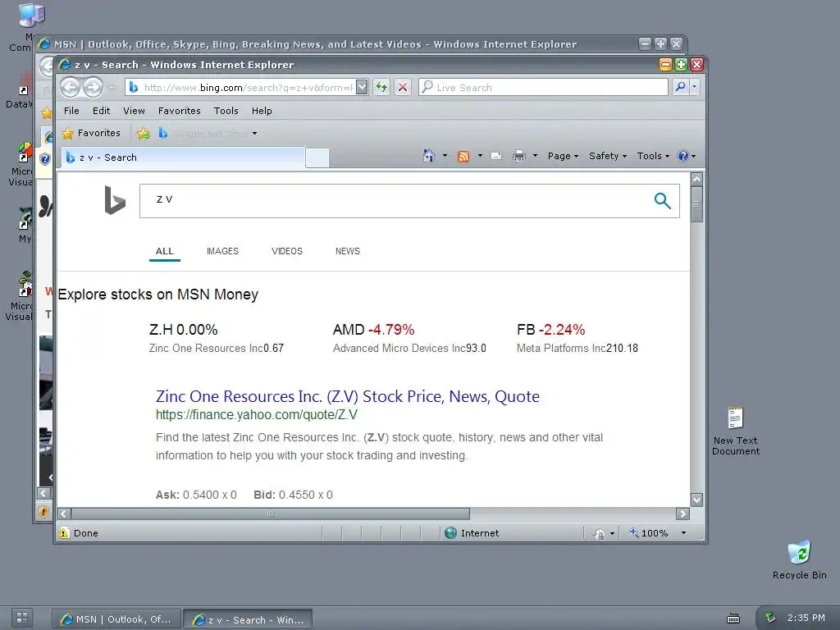Screen dimensions: 840x630
Task: Click the horizontal scrollbar left arrow
Action: coord(64,514)
